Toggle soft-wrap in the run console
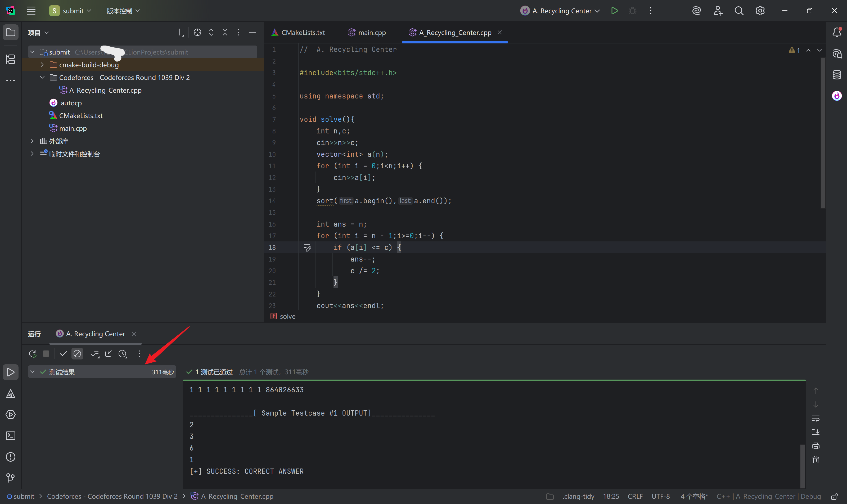 pos(816,418)
